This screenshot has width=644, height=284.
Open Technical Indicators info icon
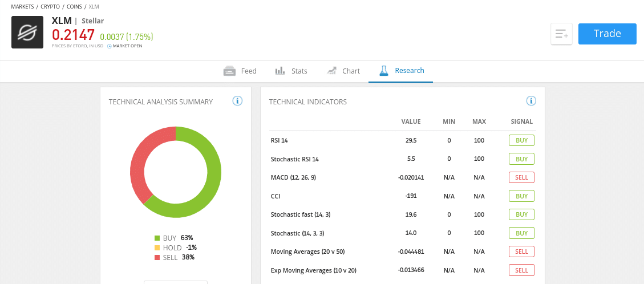tap(531, 101)
